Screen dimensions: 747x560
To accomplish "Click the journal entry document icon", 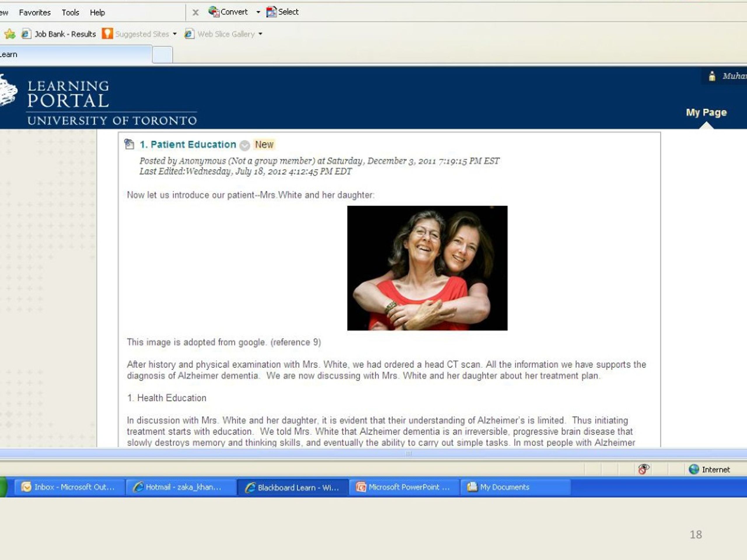I will click(129, 144).
